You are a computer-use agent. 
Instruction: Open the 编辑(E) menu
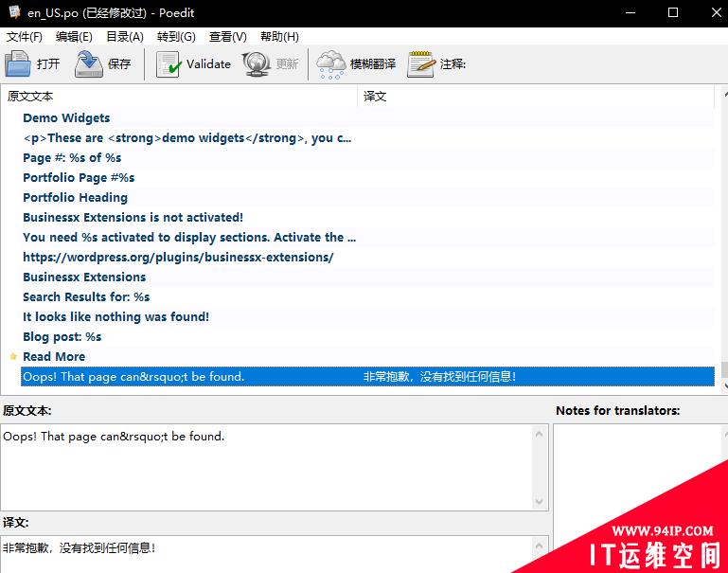click(x=74, y=37)
